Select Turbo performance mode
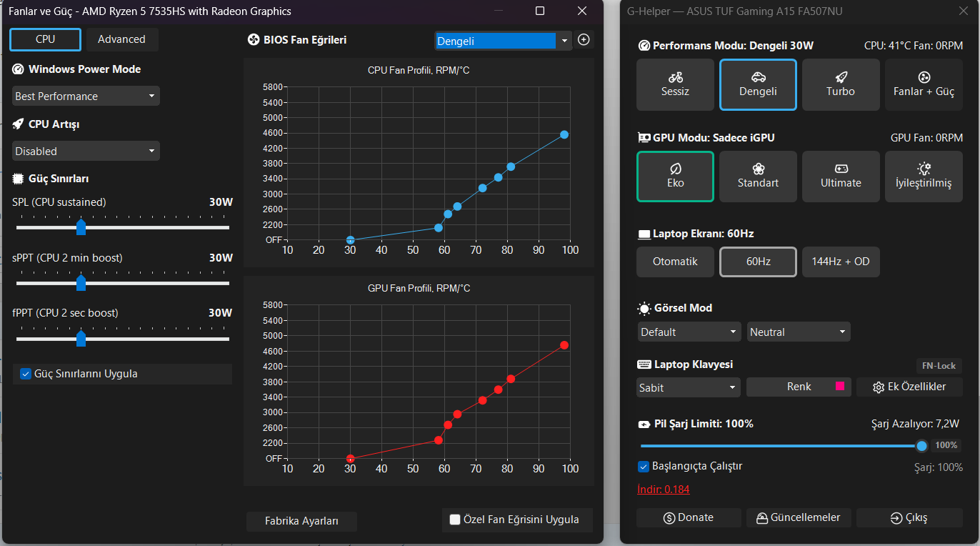Viewport: 980px width, 546px height. [x=841, y=84]
